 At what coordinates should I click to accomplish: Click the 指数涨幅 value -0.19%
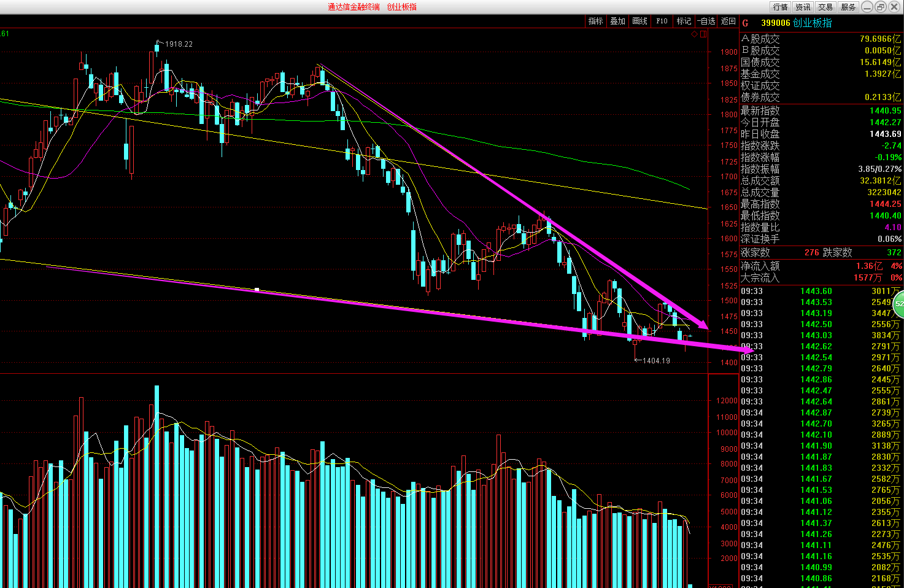(x=888, y=157)
